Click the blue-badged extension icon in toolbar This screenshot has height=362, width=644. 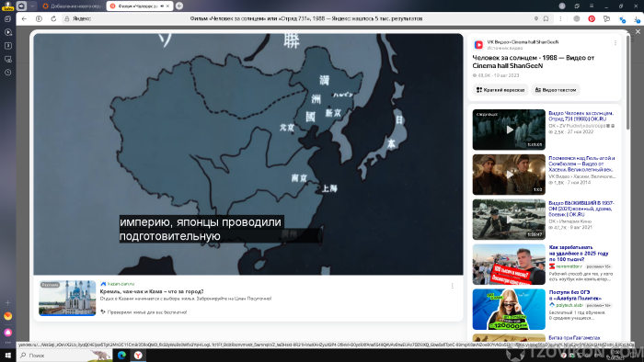(x=622, y=19)
